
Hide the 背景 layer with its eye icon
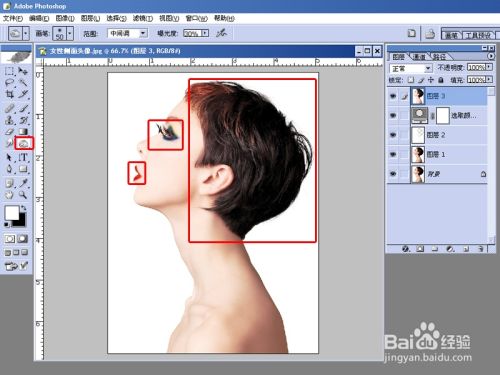(x=393, y=174)
